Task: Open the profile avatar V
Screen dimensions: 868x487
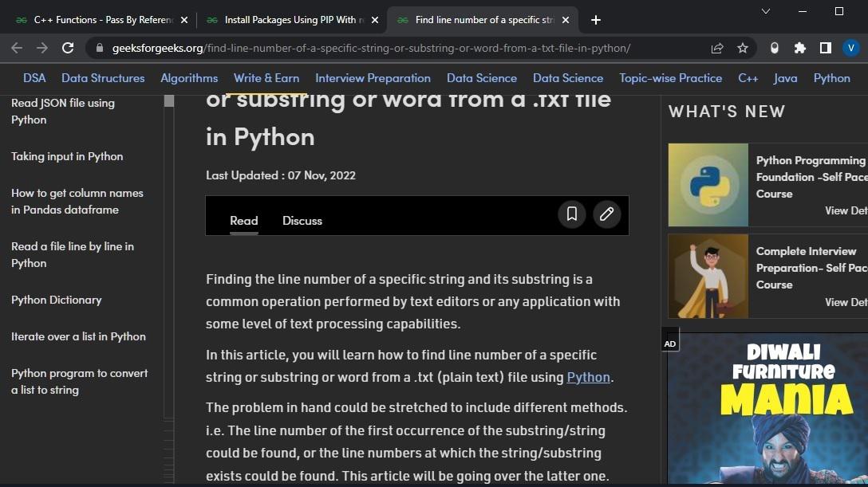Action: (x=850, y=48)
